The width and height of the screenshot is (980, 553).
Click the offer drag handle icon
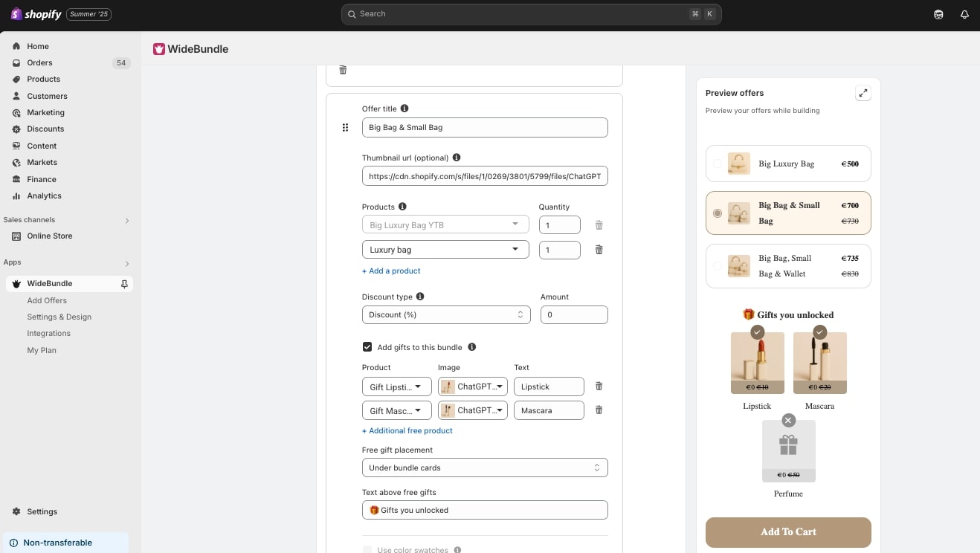(345, 127)
